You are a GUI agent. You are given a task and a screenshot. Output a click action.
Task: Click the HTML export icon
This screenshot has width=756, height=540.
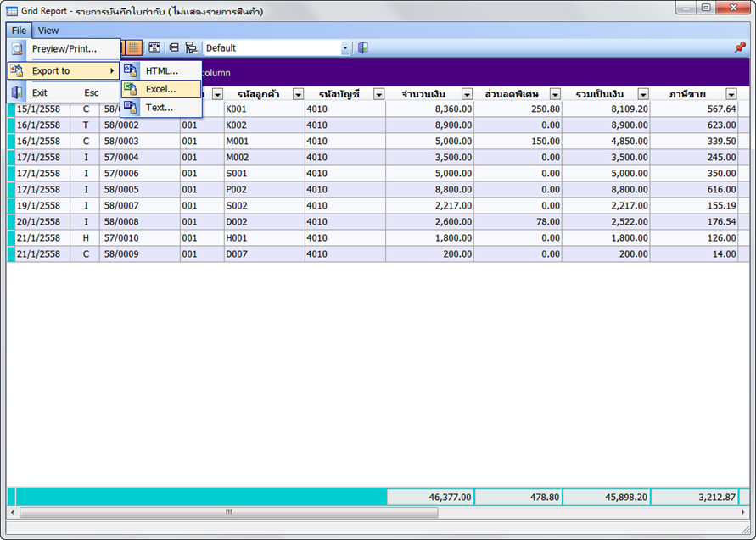coord(130,70)
